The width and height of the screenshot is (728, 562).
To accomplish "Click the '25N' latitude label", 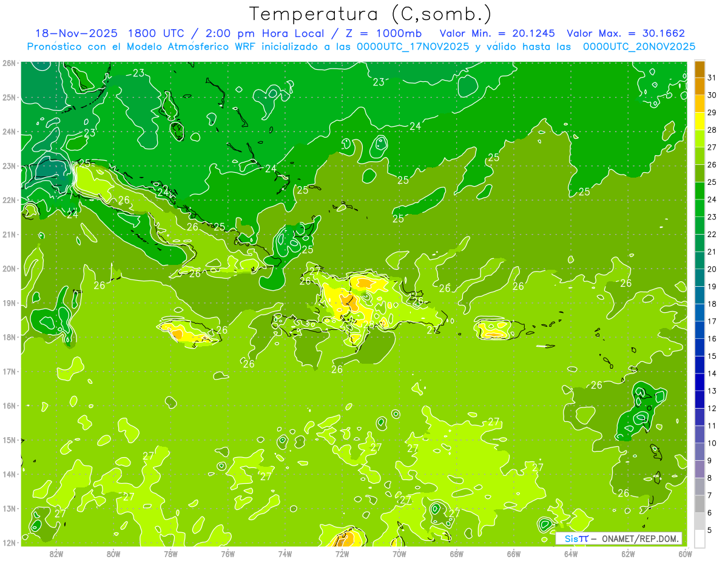I will (9, 98).
